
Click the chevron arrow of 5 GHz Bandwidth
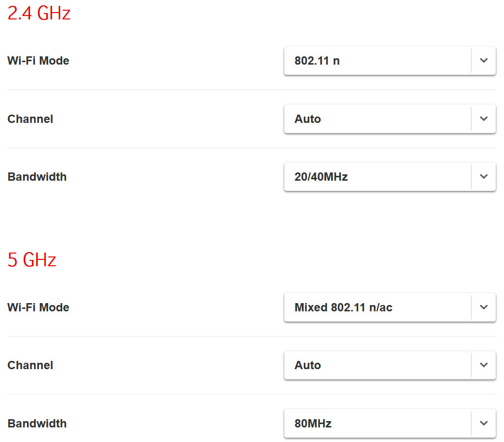[x=484, y=423]
